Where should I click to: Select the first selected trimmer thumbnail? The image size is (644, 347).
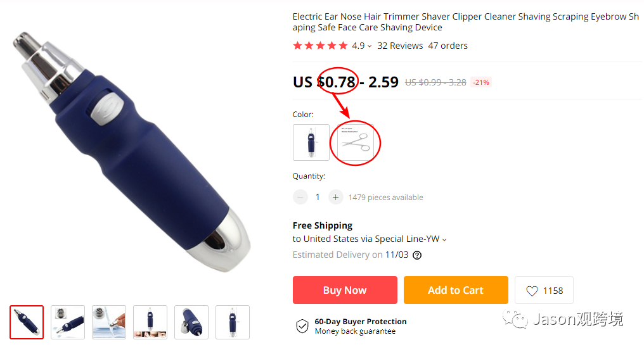coord(27,322)
